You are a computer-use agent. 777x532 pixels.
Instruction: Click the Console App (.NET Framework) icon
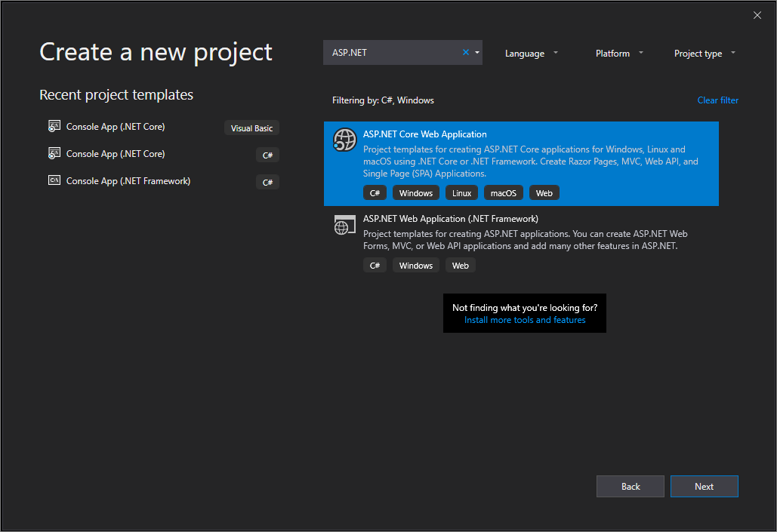[x=54, y=181]
